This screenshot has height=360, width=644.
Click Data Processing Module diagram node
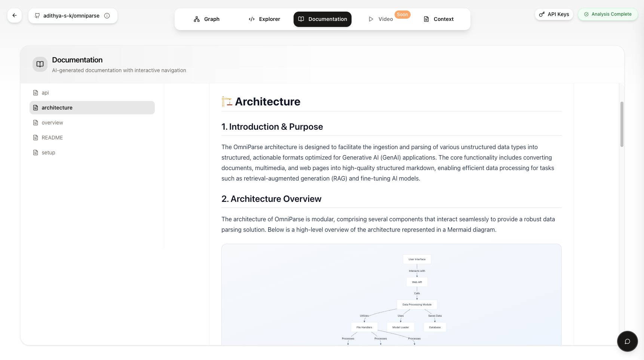click(417, 304)
